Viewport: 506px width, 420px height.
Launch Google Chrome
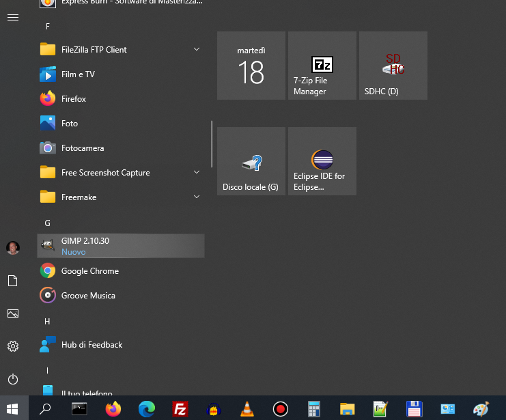(x=121, y=271)
